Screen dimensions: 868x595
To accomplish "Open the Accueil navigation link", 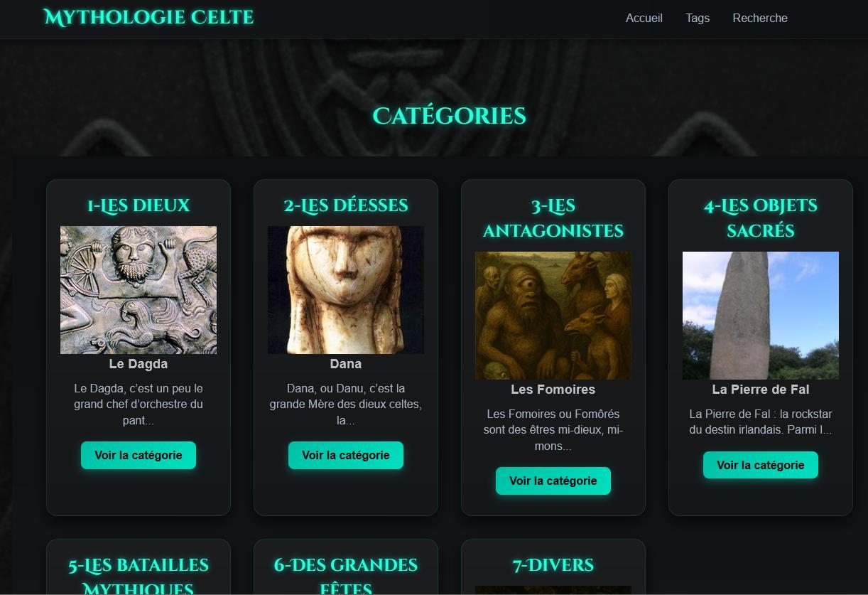I will 644,18.
